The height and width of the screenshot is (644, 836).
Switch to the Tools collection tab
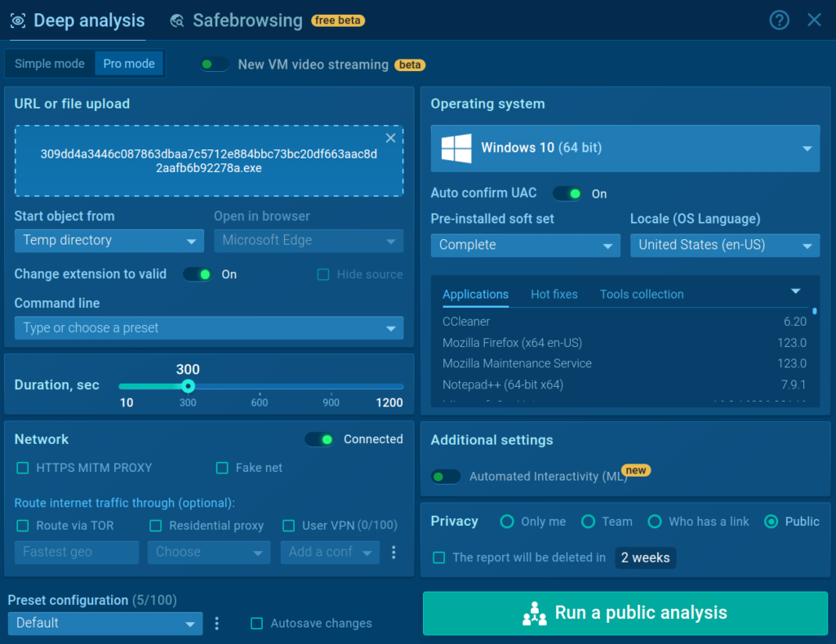click(641, 295)
